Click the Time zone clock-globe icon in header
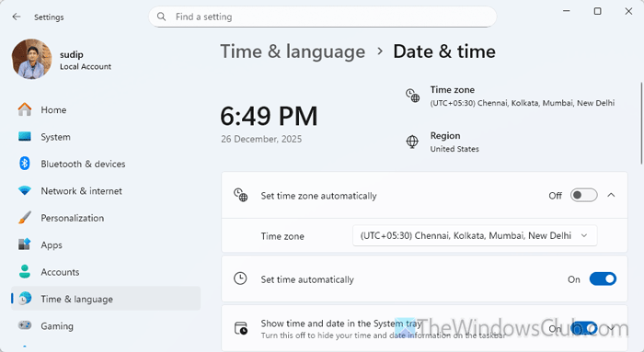 point(413,96)
